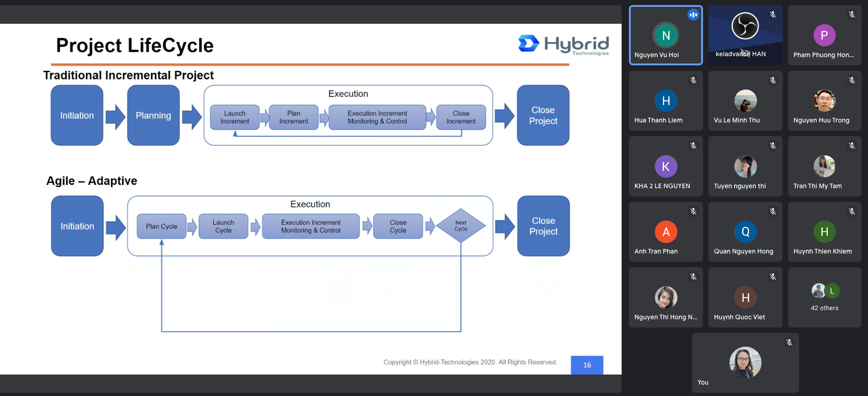Click Quan Nguyen Hong's Q avatar
This screenshot has width=868, height=396.
[x=746, y=232]
